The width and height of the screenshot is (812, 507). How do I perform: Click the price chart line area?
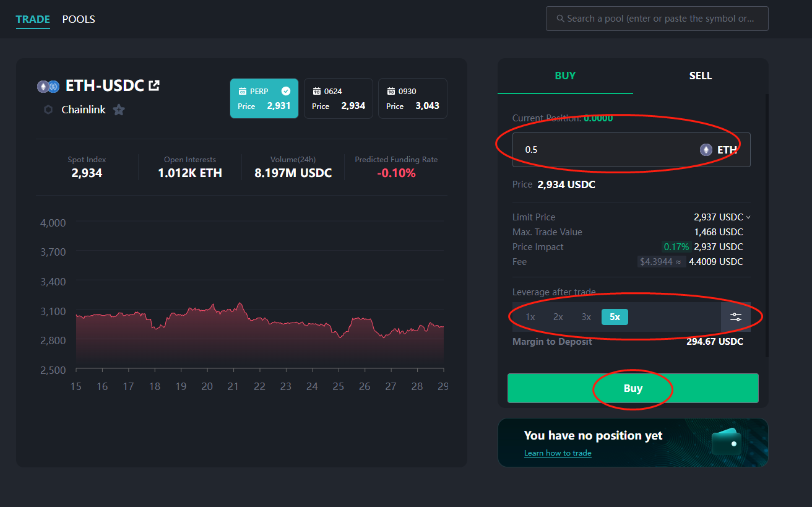point(260,322)
